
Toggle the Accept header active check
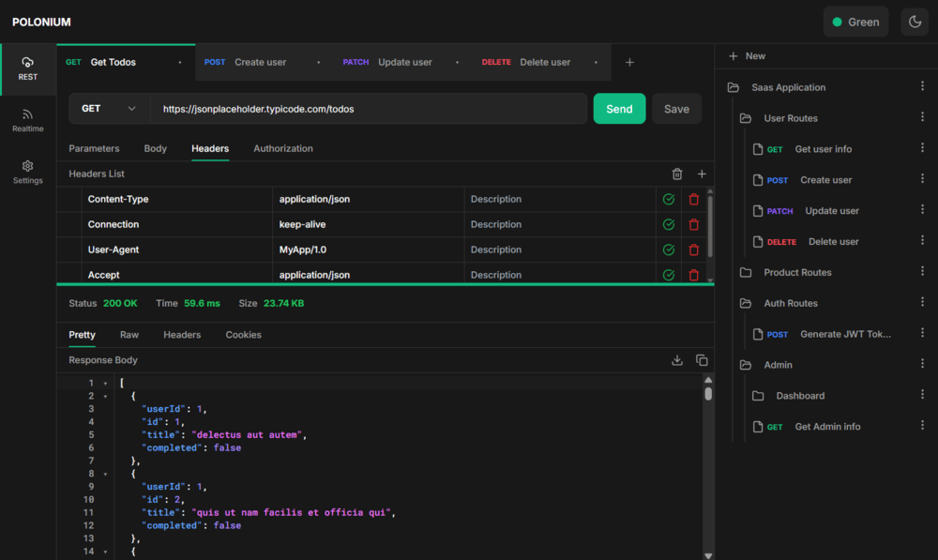pyautogui.click(x=669, y=275)
